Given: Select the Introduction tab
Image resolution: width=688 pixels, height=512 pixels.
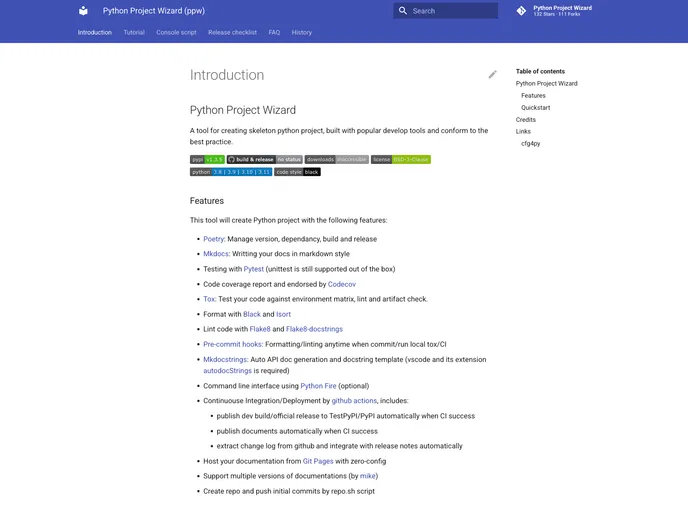Looking at the screenshot, I should pyautogui.click(x=95, y=32).
